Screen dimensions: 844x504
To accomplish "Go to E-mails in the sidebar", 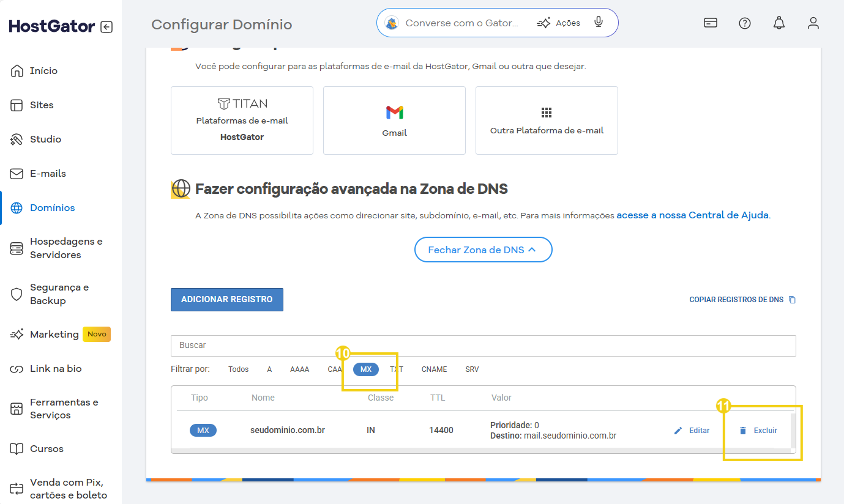I will [x=48, y=174].
